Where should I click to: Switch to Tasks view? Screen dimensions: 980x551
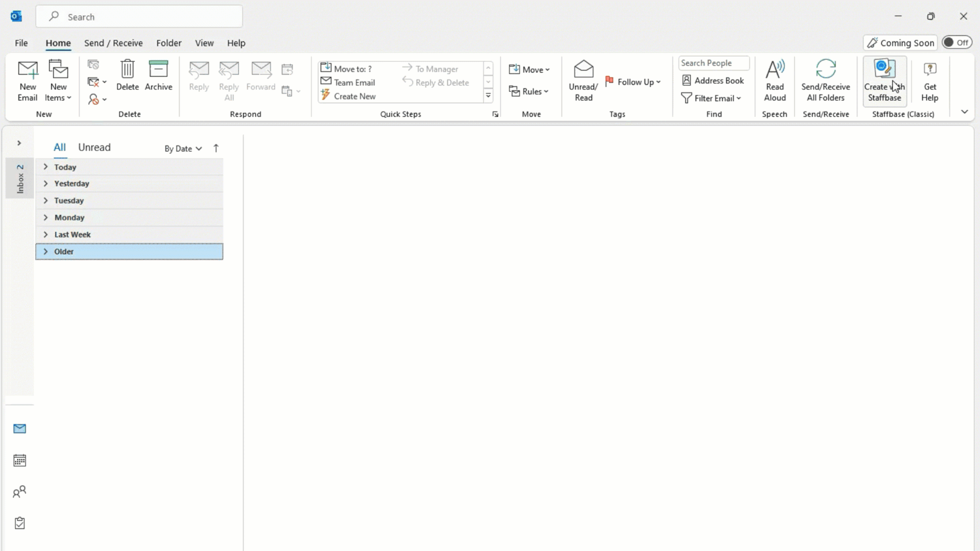point(20,523)
